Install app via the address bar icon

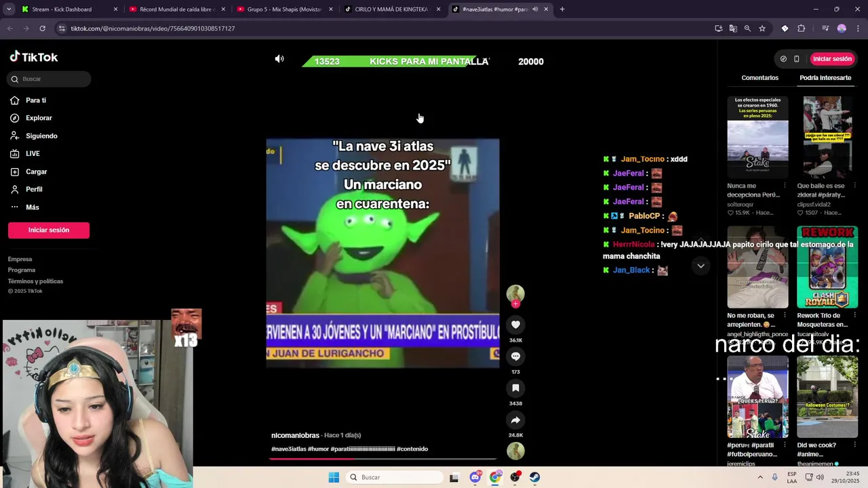coord(718,28)
